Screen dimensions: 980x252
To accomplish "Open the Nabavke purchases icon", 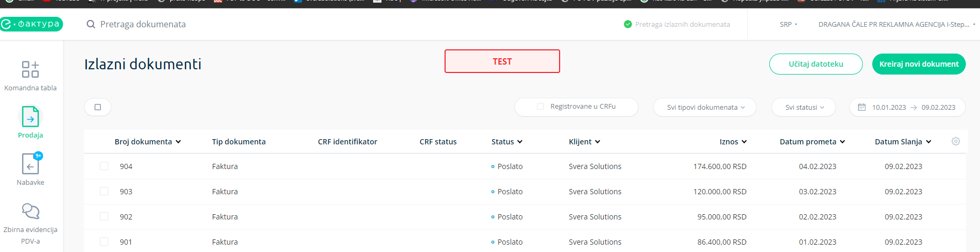I will tap(30, 164).
